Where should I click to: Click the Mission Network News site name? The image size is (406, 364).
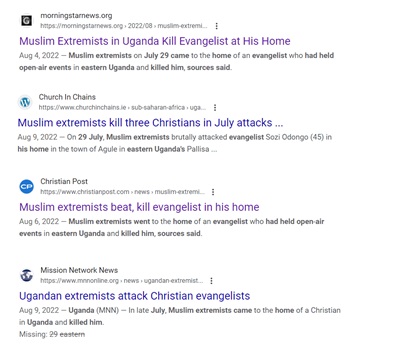click(x=79, y=270)
